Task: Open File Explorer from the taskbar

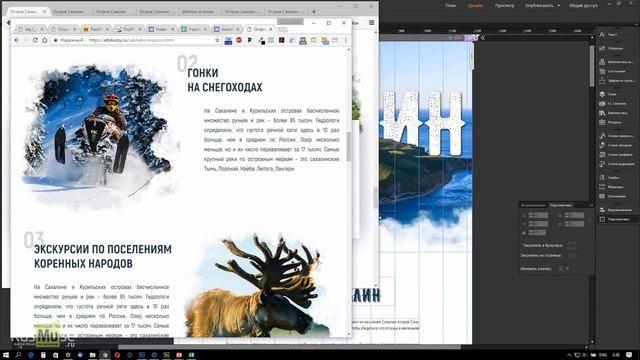Action: click(93, 355)
